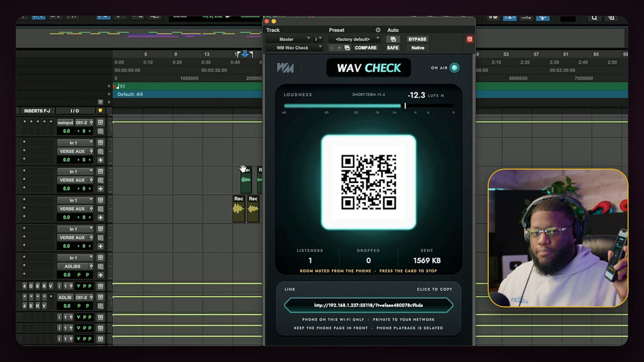Click the WM logo in Wav Check
Screen dimensions: 644x362
point(285,68)
